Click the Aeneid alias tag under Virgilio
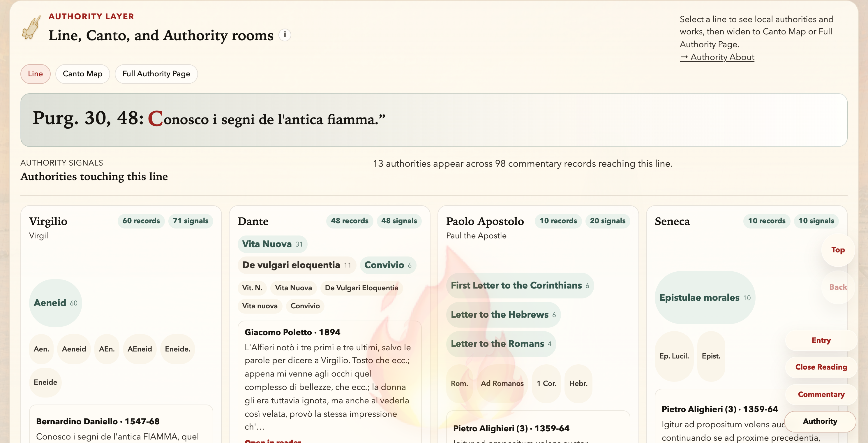The height and width of the screenshot is (443, 868). [x=74, y=349]
